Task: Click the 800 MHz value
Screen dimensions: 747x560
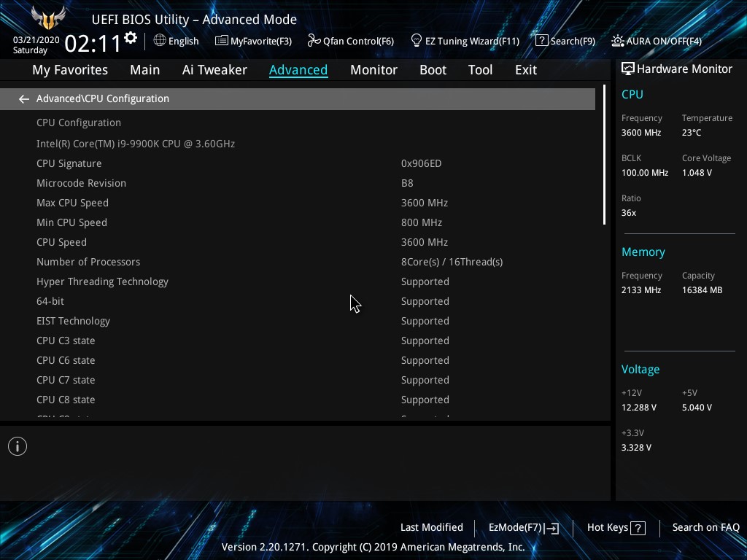Action: click(422, 222)
